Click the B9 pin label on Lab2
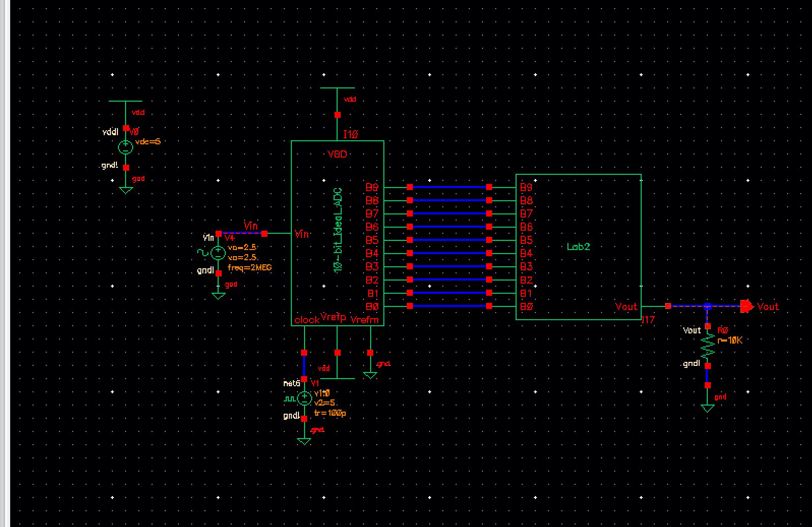The width and height of the screenshot is (812, 527). click(x=526, y=188)
